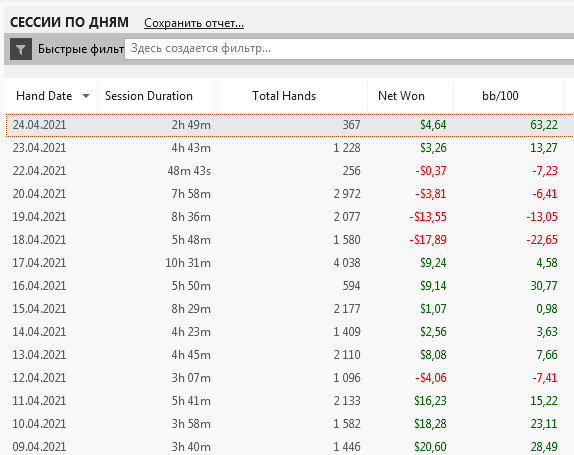The image size is (574, 455).
Task: Click the $3,26 net won value
Action: point(433,148)
